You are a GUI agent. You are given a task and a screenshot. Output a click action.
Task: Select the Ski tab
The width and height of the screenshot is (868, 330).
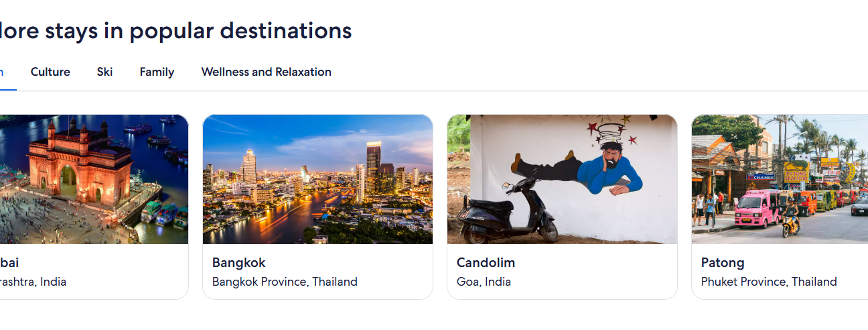coord(104,72)
